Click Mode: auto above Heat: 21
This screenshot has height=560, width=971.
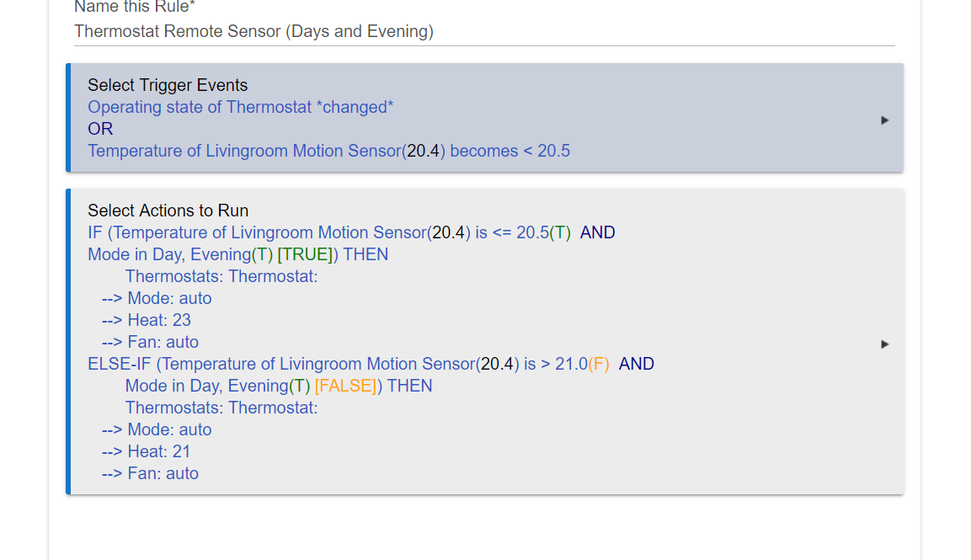(157, 430)
